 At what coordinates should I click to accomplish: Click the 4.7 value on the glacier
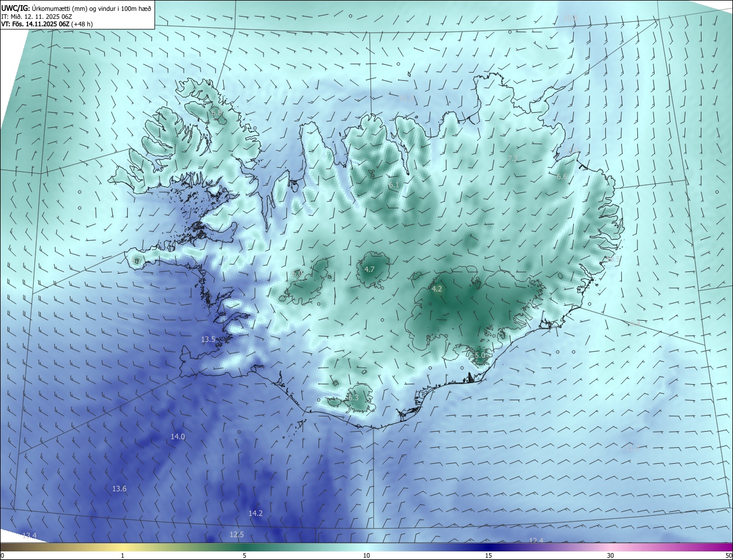(369, 270)
